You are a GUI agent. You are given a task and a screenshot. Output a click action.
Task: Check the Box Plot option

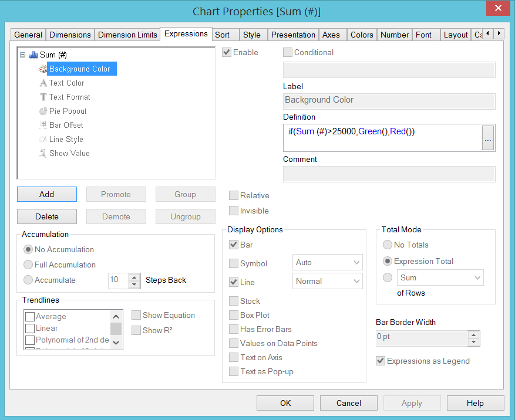[234, 315]
